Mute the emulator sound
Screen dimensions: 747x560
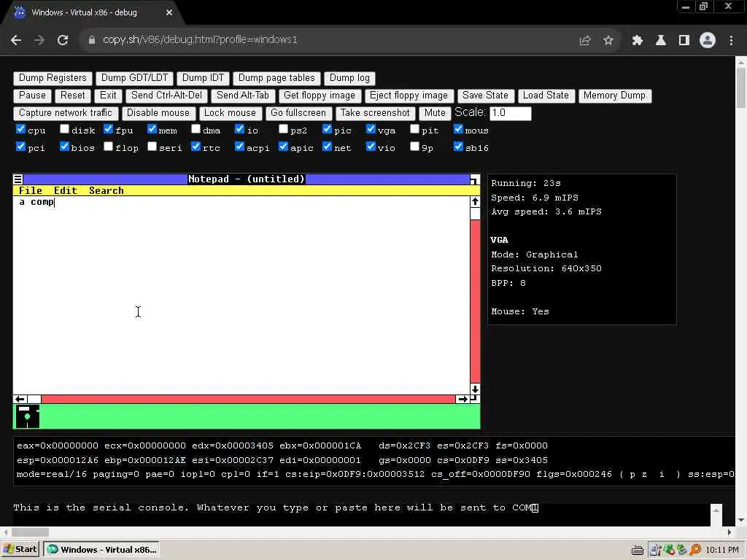point(435,113)
